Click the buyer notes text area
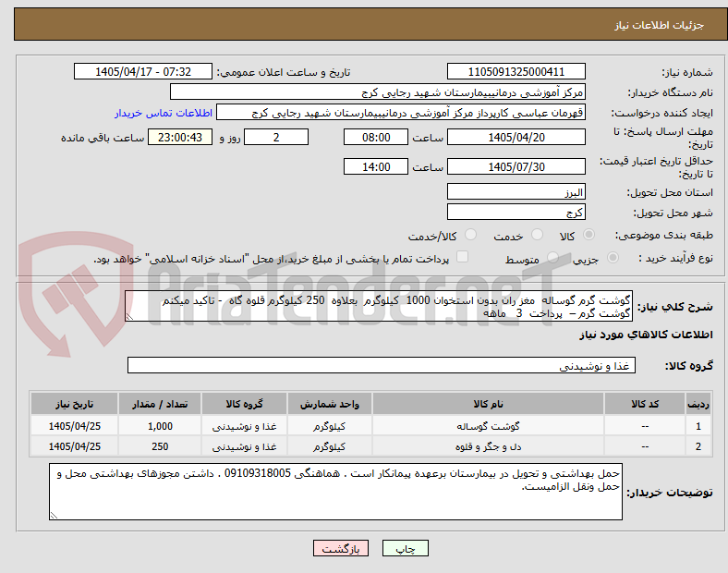 click(x=335, y=492)
